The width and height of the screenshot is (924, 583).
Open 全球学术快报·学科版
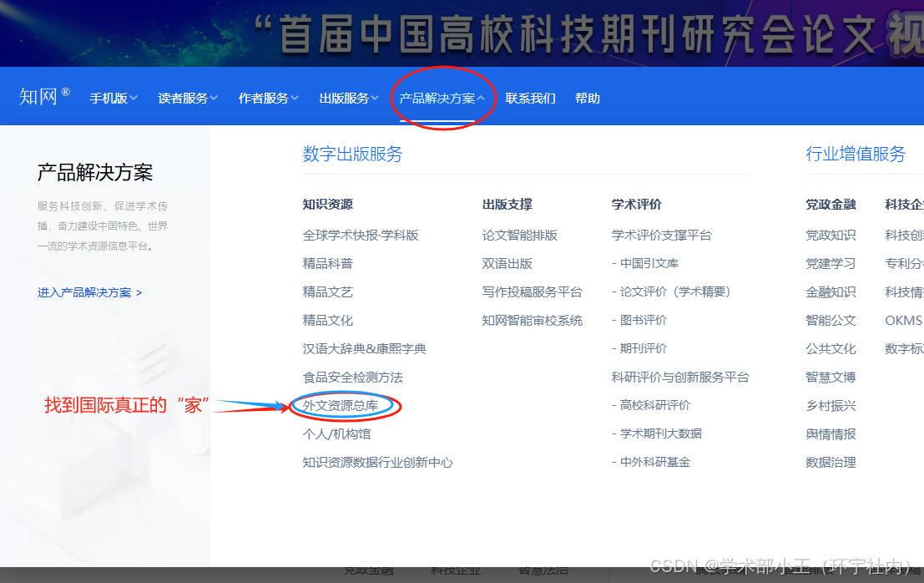pos(361,236)
